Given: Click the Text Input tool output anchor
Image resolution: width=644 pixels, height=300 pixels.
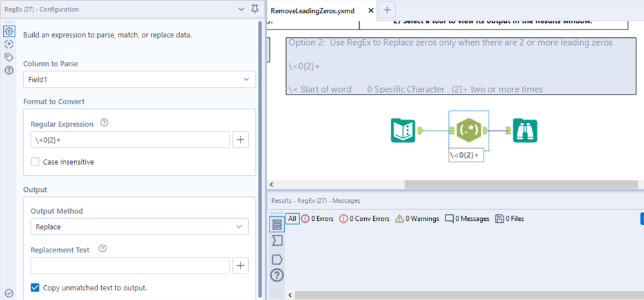Looking at the screenshot, I should click(x=420, y=131).
